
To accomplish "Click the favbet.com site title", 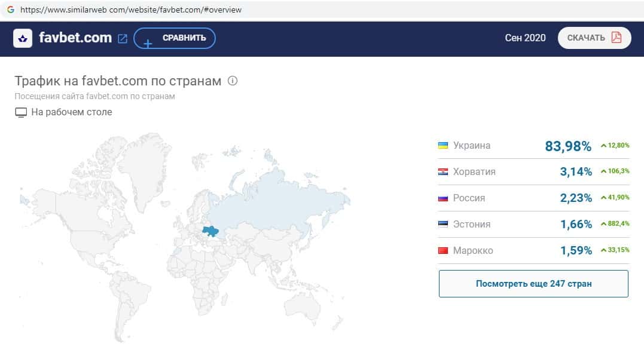I will [75, 38].
